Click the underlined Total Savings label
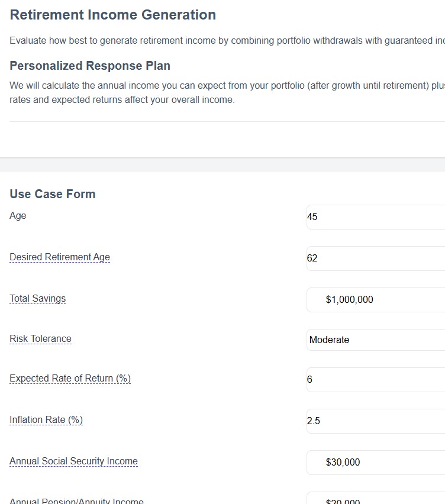Screen dimensions: 445x504 pyautogui.click(x=37, y=298)
